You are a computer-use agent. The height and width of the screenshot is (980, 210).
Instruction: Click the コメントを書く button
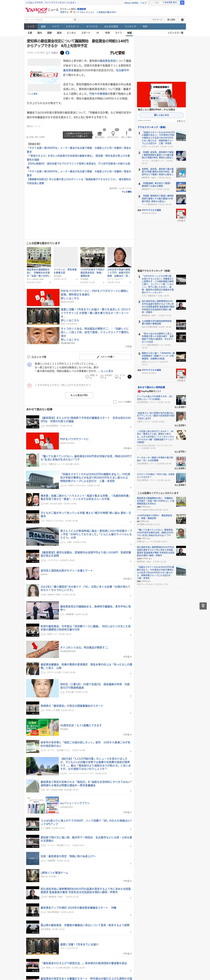coord(105,357)
